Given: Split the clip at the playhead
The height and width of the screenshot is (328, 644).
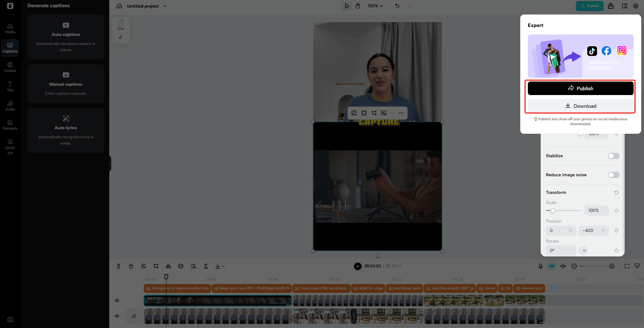Looking at the screenshot, I should [119, 266].
